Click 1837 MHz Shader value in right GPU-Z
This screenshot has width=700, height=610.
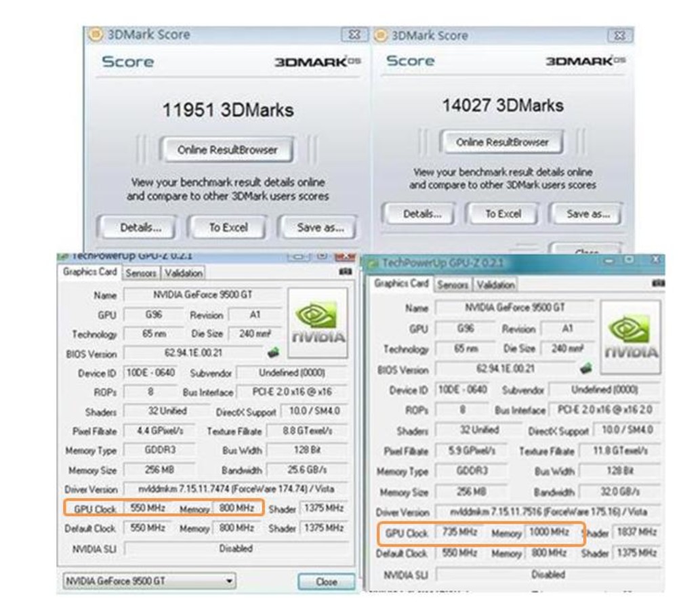[636, 532]
